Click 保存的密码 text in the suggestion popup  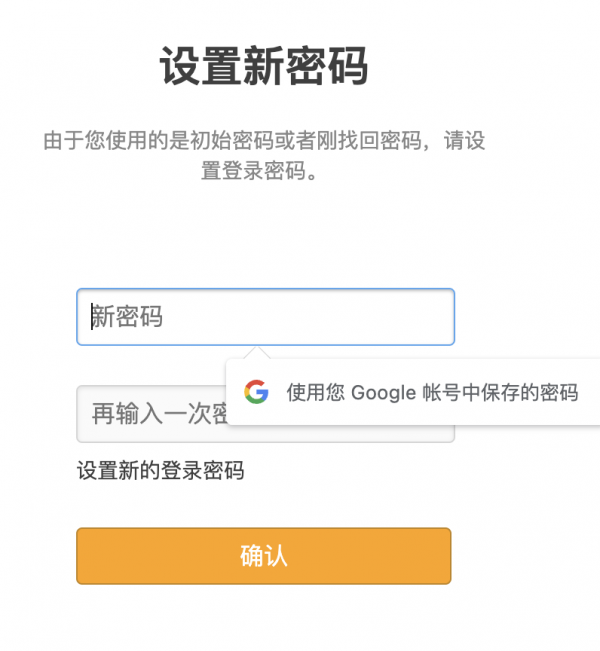(530, 392)
